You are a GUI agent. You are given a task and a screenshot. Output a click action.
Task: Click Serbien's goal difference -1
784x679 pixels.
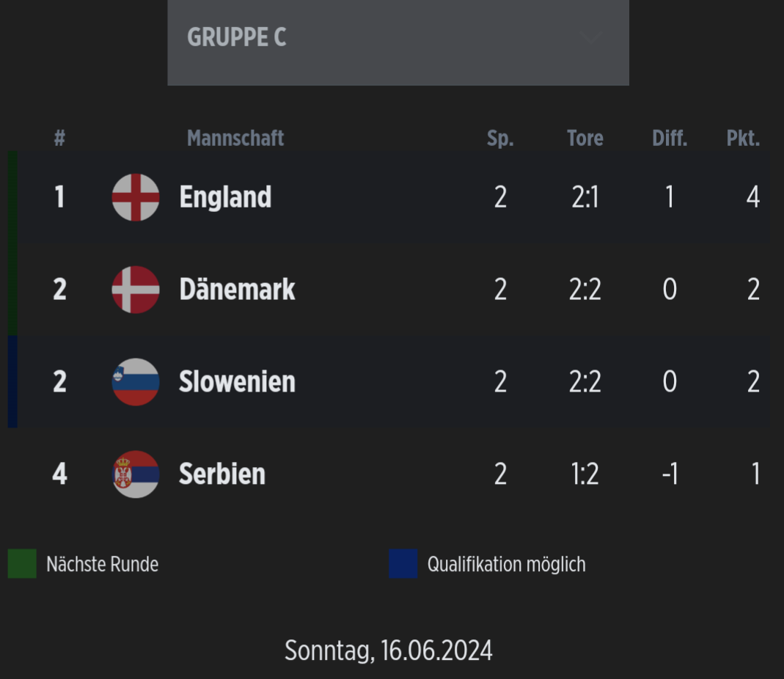(x=670, y=474)
